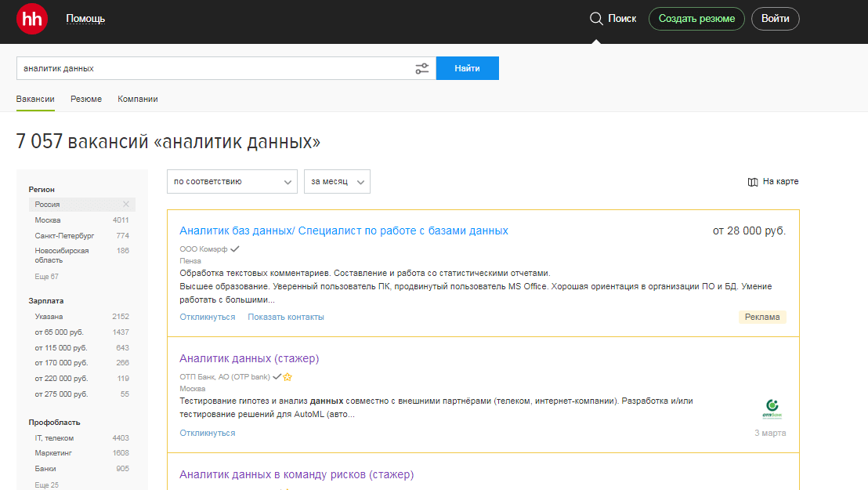Click the map icon next to На карте
The image size is (868, 490).
[753, 182]
